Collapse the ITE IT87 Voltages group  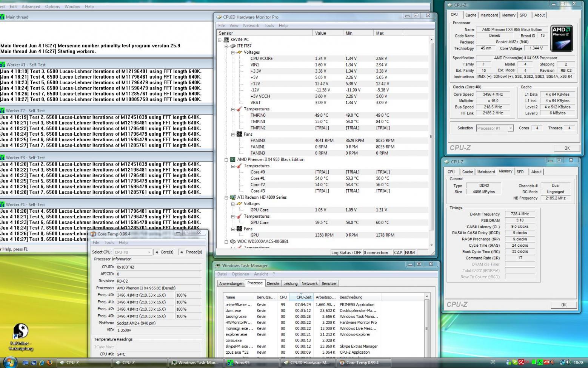pos(233,53)
